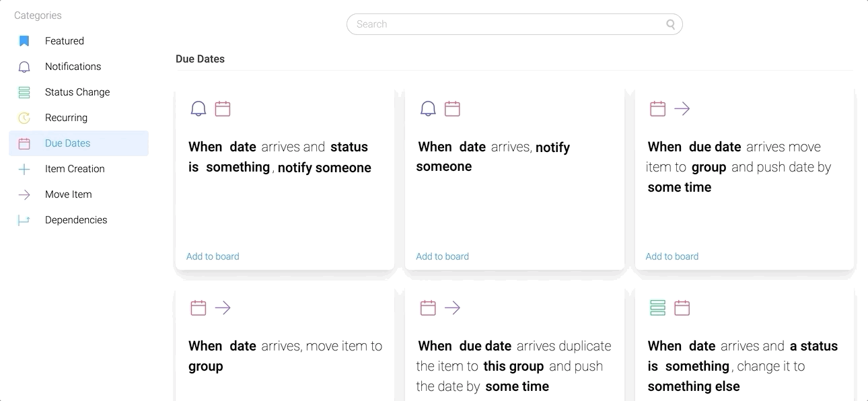Image resolution: width=868 pixels, height=401 pixels.
Task: Click the Due Dates calendar icon in sidebar
Action: (24, 143)
